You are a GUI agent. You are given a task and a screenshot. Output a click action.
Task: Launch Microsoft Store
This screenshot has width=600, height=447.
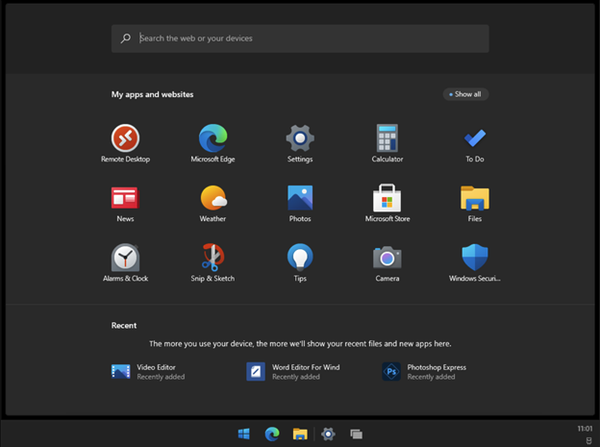point(387,203)
